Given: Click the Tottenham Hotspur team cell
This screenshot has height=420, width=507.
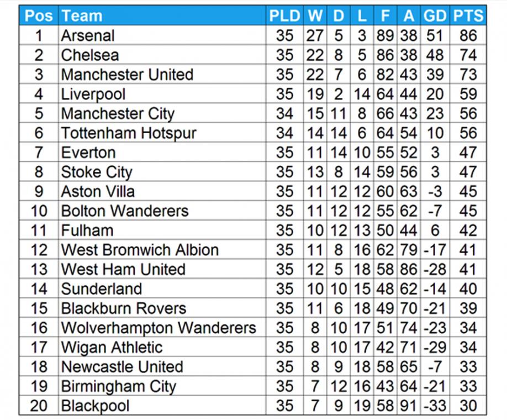Looking at the screenshot, I should 162,133.
